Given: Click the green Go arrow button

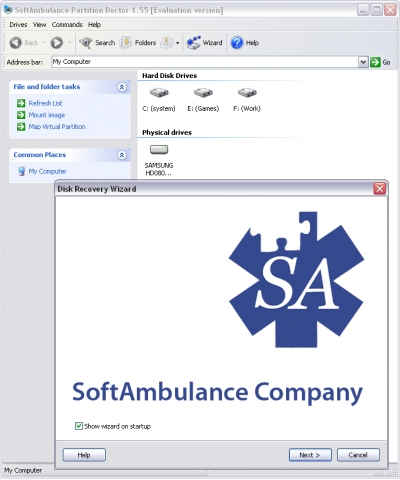Looking at the screenshot, I should (375, 62).
